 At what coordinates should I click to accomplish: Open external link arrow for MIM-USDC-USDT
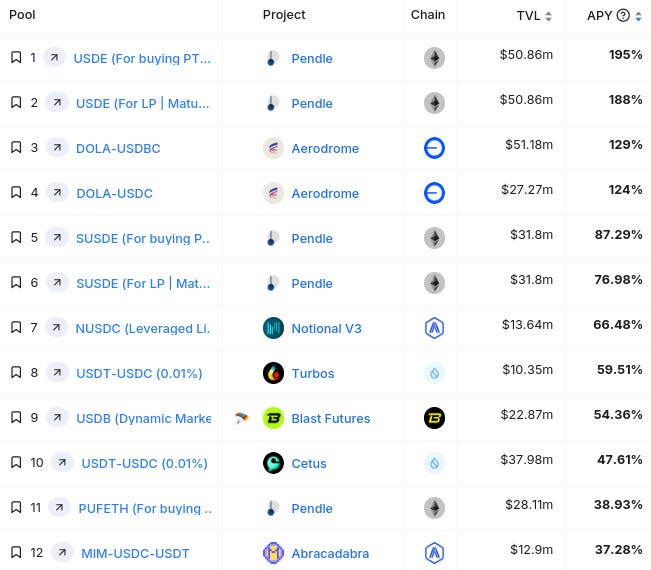click(x=62, y=553)
